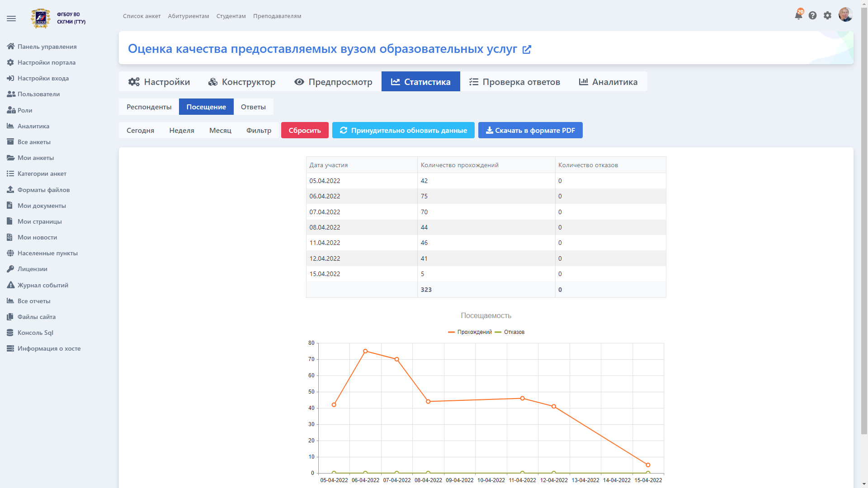Viewport: 868px width, 488px height.
Task: Open the top-right settings gear icon
Action: pos(827,15)
